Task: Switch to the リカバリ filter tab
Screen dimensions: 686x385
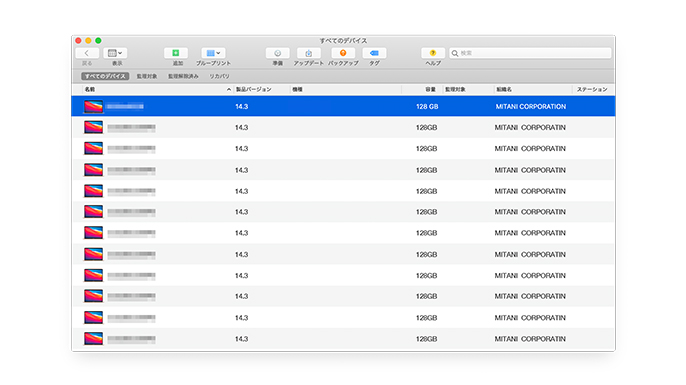Action: (219, 76)
